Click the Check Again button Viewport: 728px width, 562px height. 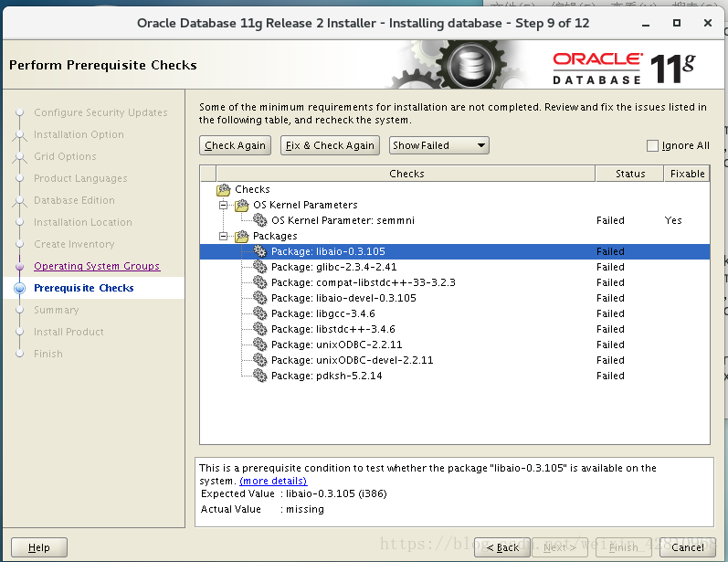[235, 145]
